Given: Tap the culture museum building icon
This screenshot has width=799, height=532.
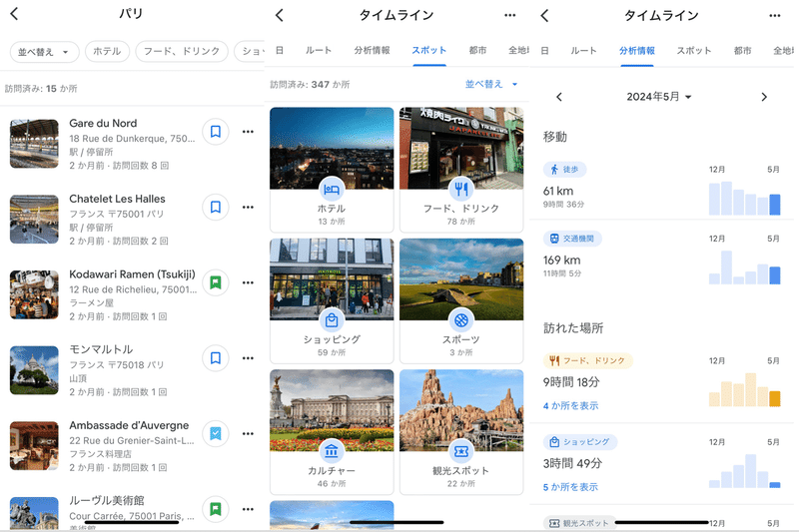Looking at the screenshot, I should (x=332, y=451).
